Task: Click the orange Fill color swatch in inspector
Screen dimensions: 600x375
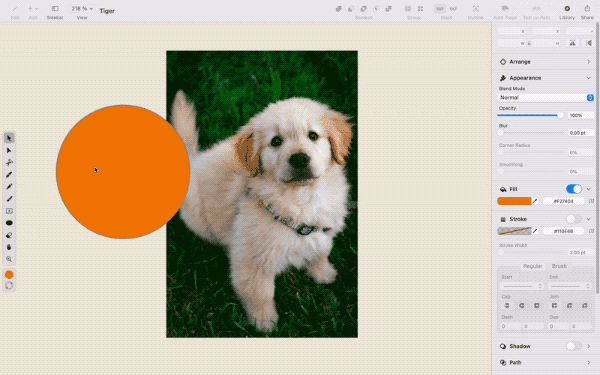Action: (514, 201)
